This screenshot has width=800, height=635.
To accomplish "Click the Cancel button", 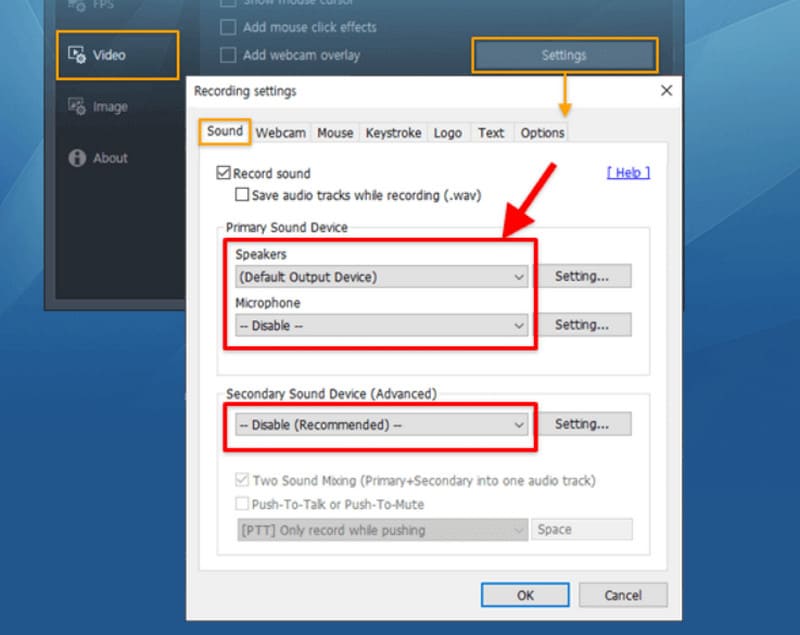I will [623, 595].
